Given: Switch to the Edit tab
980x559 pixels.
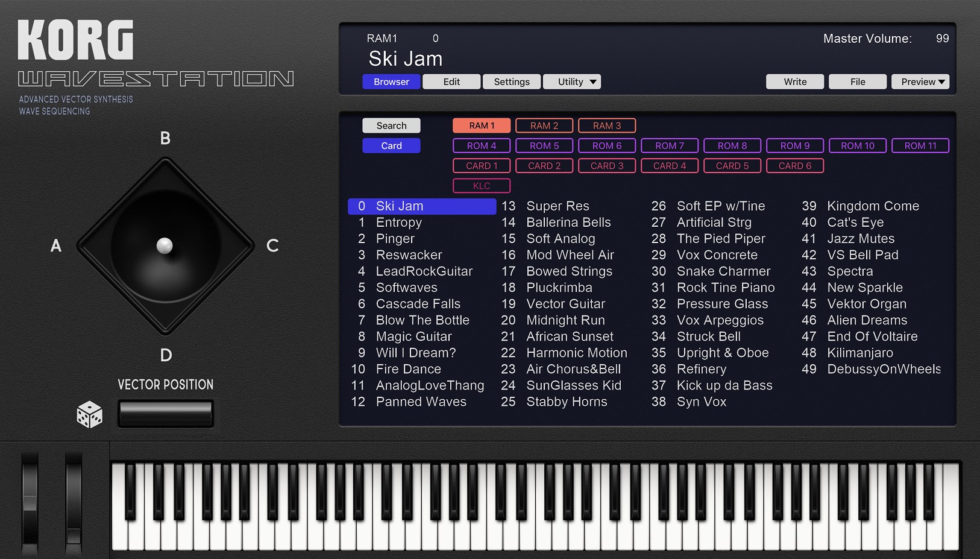Looking at the screenshot, I should click(x=451, y=81).
